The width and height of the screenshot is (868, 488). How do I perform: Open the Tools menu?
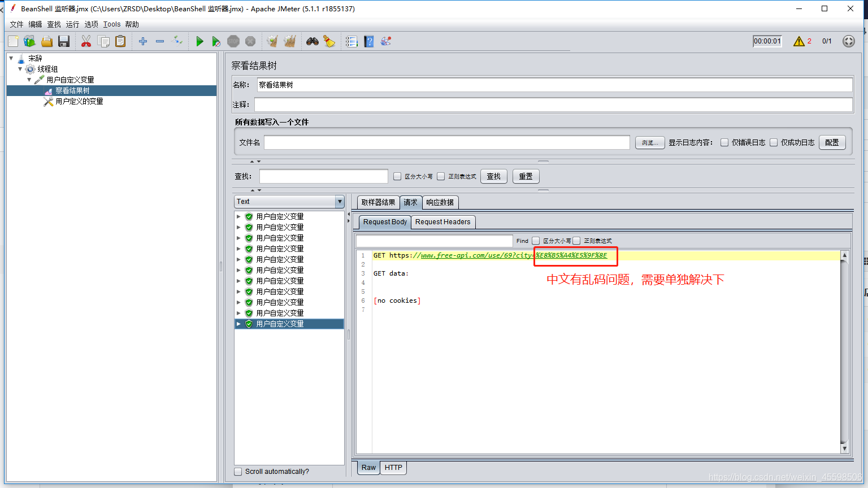[112, 24]
